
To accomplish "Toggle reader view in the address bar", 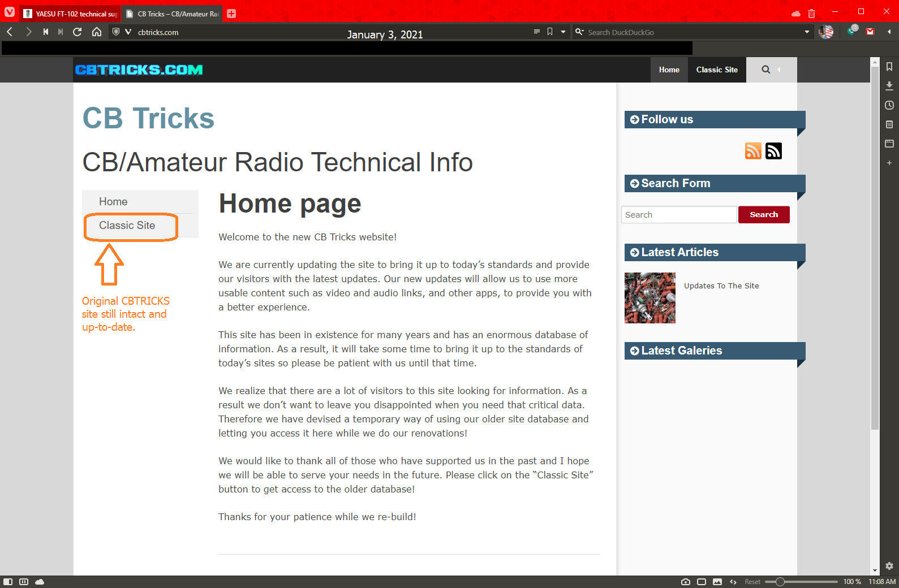I will coord(536,32).
